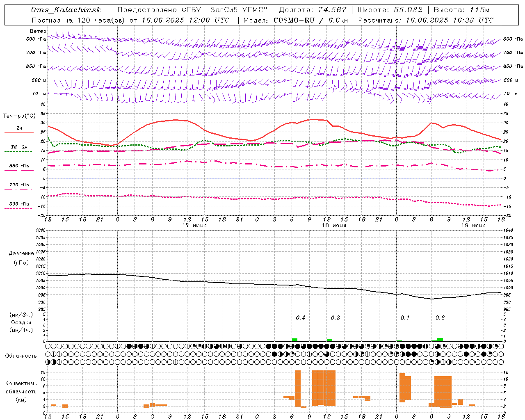
Task: Click the 17 июня date label
Action: [194, 226]
